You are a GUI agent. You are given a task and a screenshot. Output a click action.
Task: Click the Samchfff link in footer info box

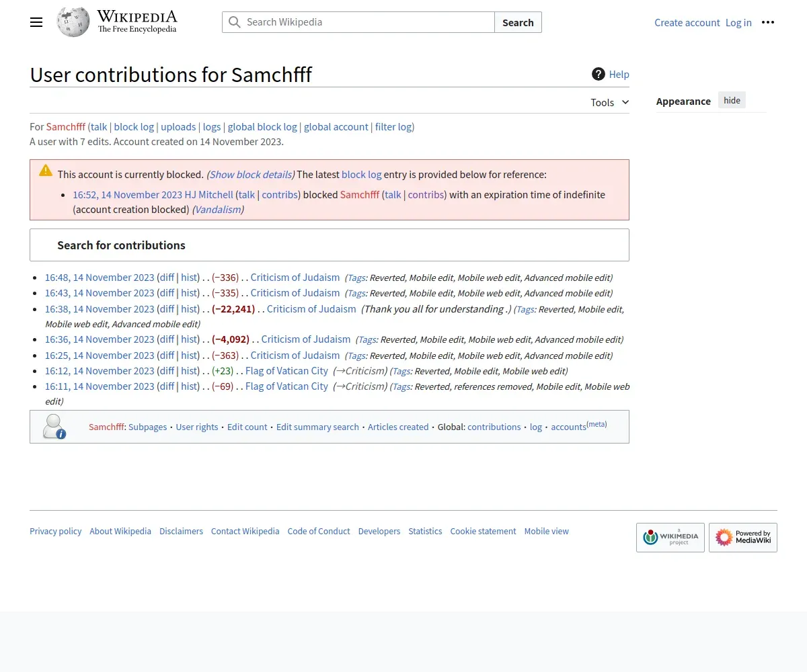pos(106,427)
